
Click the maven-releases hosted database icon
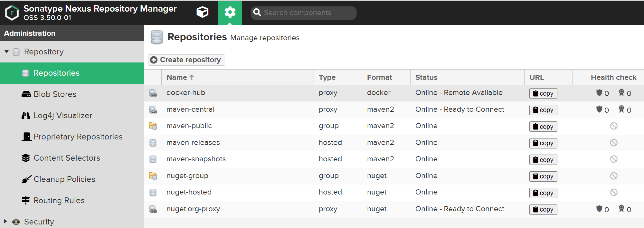[x=153, y=143]
